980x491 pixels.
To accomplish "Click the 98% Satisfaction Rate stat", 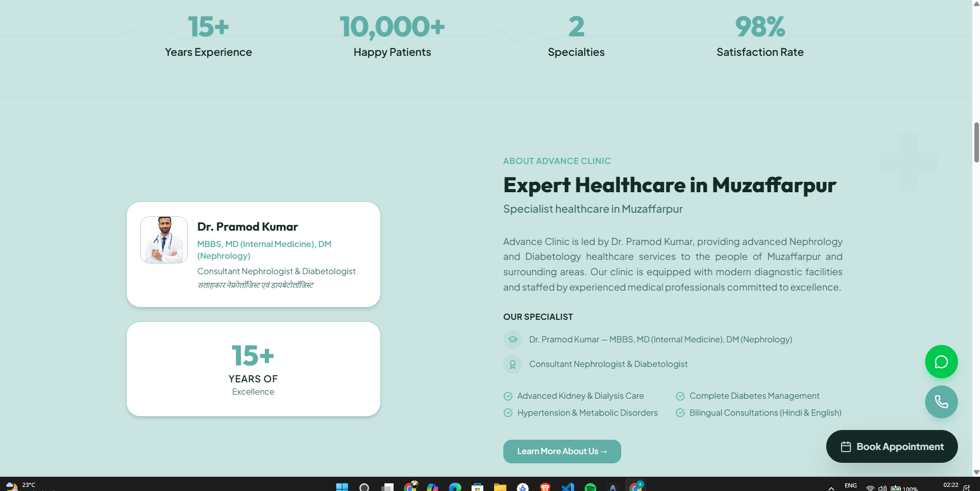I will pos(760,36).
